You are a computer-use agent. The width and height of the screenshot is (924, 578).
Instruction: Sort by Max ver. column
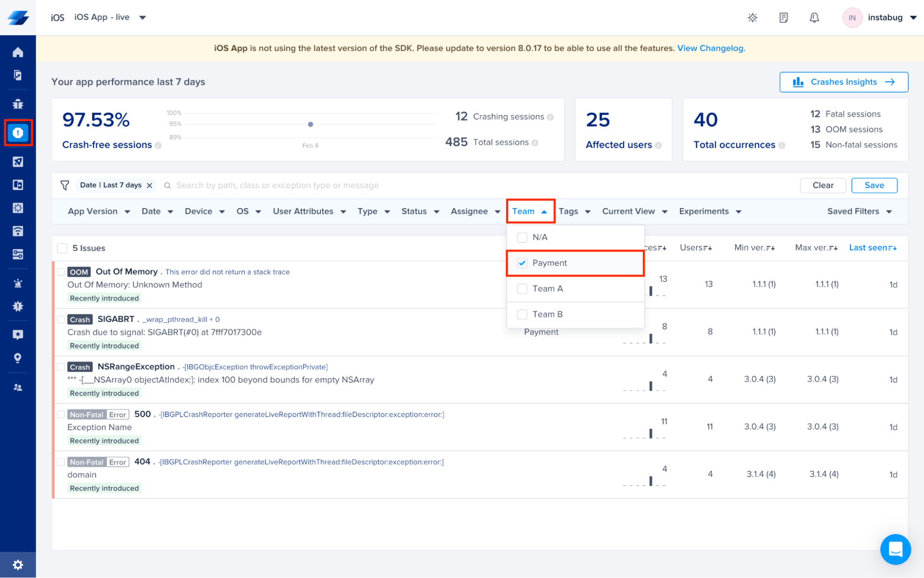click(816, 248)
